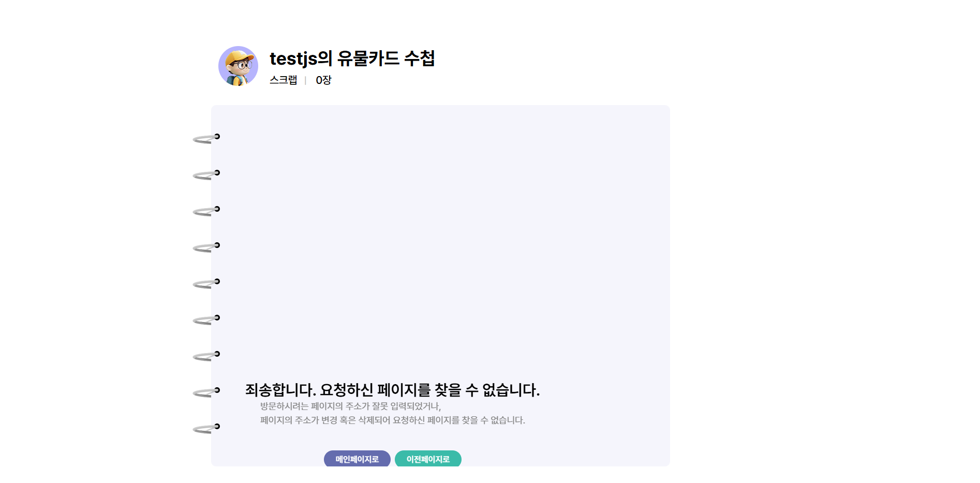This screenshot has width=980, height=483.
Task: Click the line starting '방문하시려는 페이지의 주소가'
Action: click(350, 406)
